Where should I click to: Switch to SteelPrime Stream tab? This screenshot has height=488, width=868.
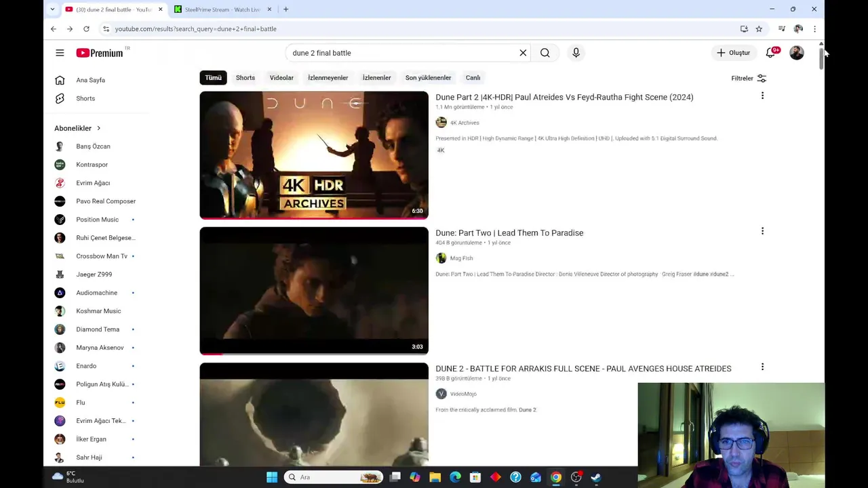(x=222, y=9)
